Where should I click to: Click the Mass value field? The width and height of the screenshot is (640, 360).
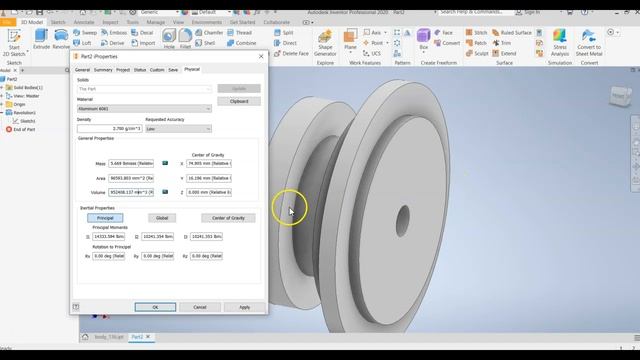coord(131,163)
